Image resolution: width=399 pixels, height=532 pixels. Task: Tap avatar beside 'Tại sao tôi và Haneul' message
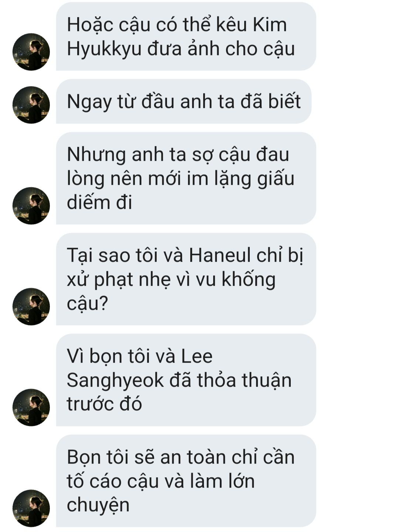click(x=31, y=306)
